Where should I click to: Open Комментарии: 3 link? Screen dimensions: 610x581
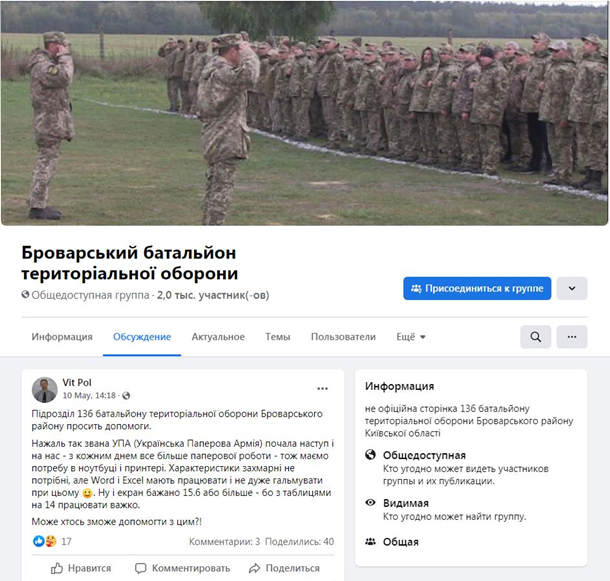[224, 541]
